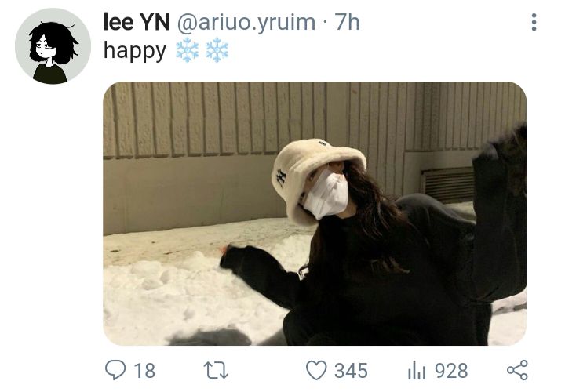This screenshot has height=392, width=565.
Task: Open the @ariuo.yruim handle link
Action: 246,23
